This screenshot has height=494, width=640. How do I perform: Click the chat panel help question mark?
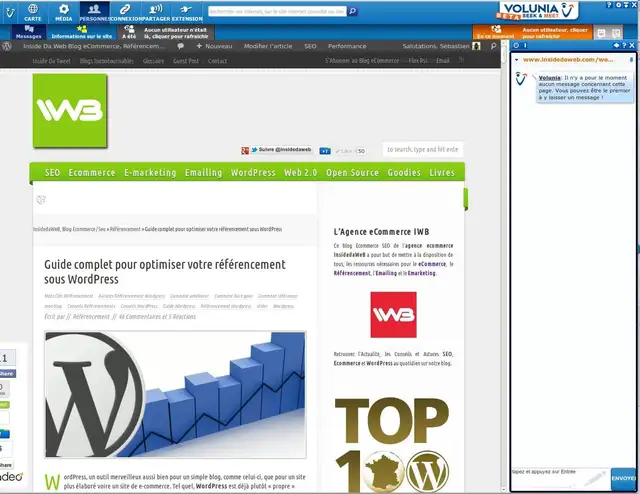click(x=624, y=45)
